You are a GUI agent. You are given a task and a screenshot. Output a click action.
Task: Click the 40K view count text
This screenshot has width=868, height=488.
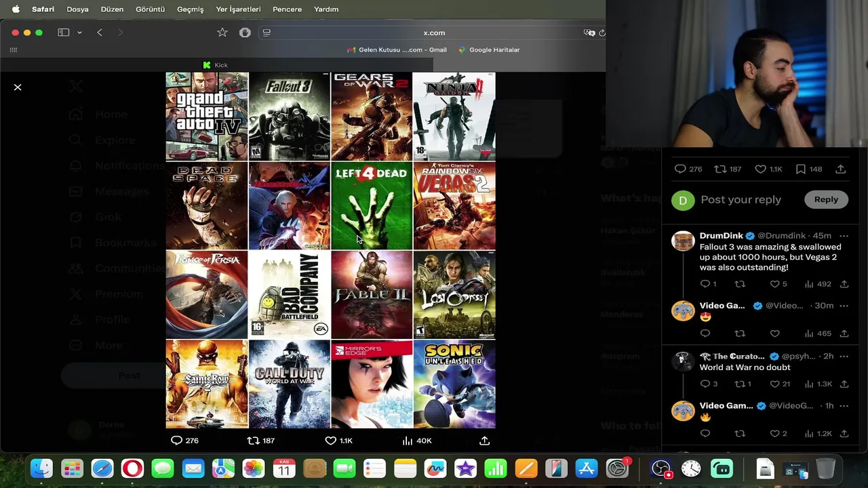tap(424, 441)
